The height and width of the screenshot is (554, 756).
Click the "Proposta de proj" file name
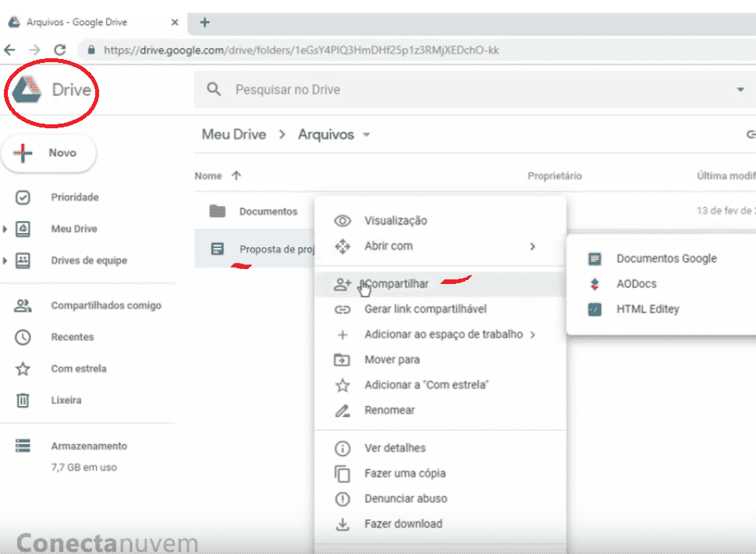pos(277,249)
